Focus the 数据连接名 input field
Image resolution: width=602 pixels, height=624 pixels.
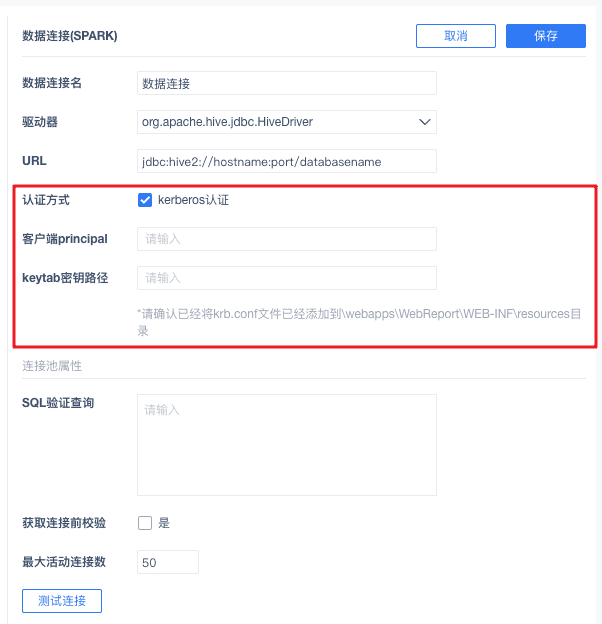[286, 83]
